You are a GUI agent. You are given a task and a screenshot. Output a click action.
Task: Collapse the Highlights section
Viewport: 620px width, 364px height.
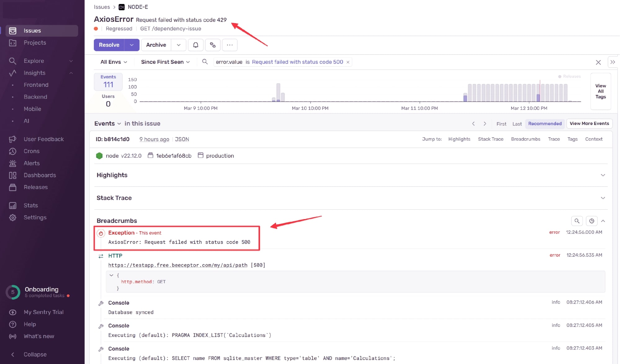tap(603, 175)
